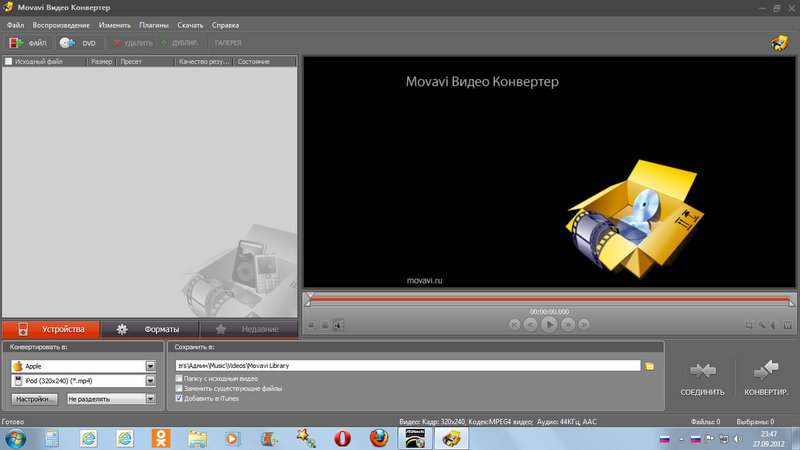Image resolution: width=800 pixels, height=450 pixels.
Task: Click the Movavi Converter taskbar button
Action: click(451, 438)
